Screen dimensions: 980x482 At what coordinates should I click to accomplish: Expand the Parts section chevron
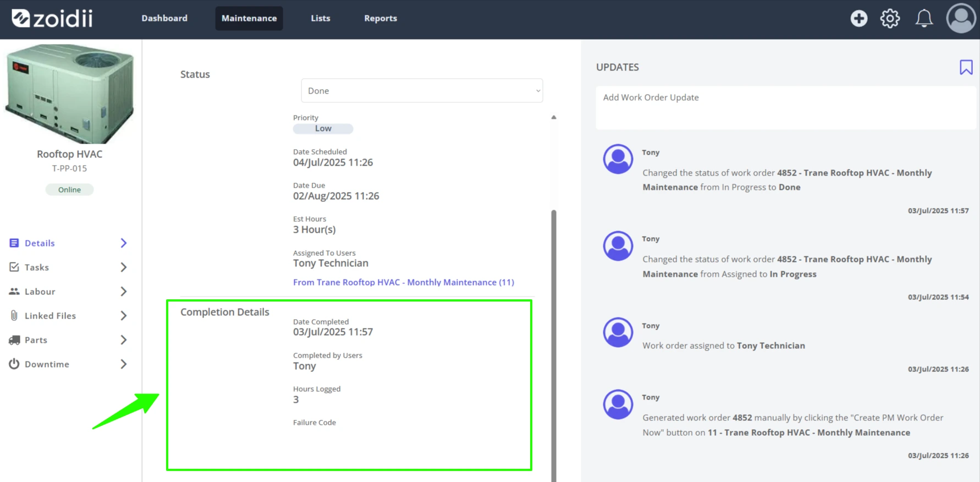coord(124,339)
